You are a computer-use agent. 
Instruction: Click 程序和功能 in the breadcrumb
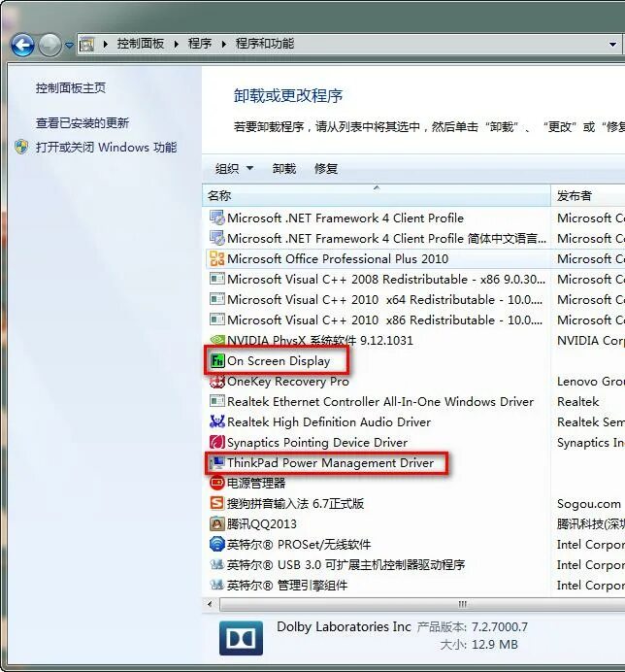pyautogui.click(x=265, y=44)
